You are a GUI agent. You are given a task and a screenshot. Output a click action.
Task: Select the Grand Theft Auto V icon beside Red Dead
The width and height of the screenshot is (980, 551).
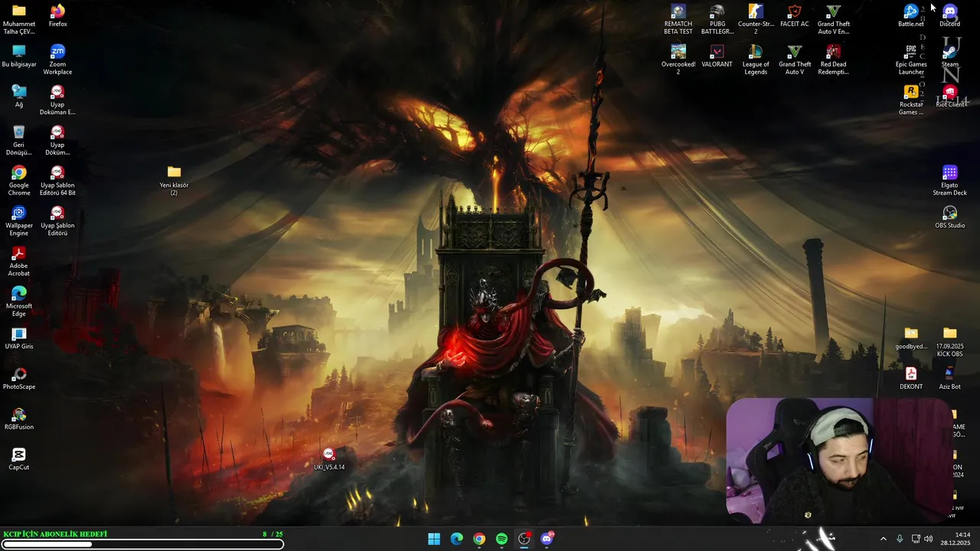click(x=795, y=60)
